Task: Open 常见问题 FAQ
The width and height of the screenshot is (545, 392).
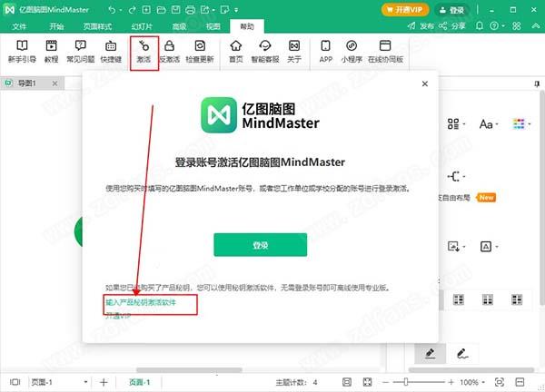Action: pos(80,51)
